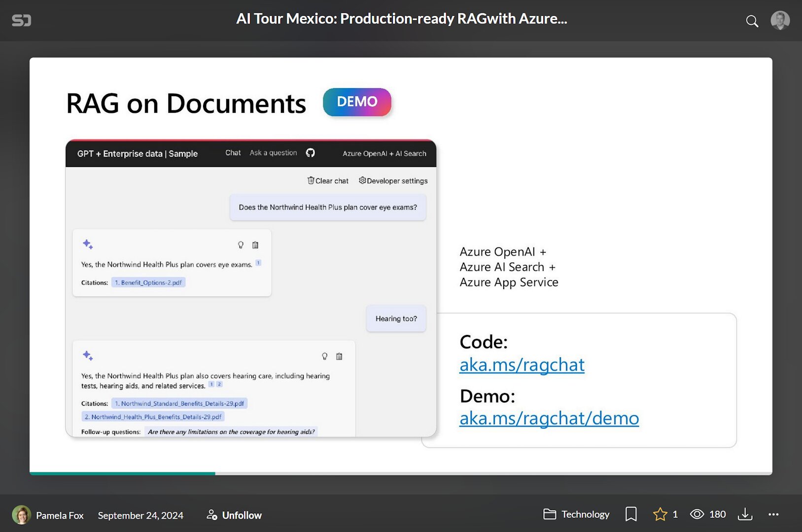Bookmark this presentation
This screenshot has width=802, height=532.
pyautogui.click(x=631, y=514)
